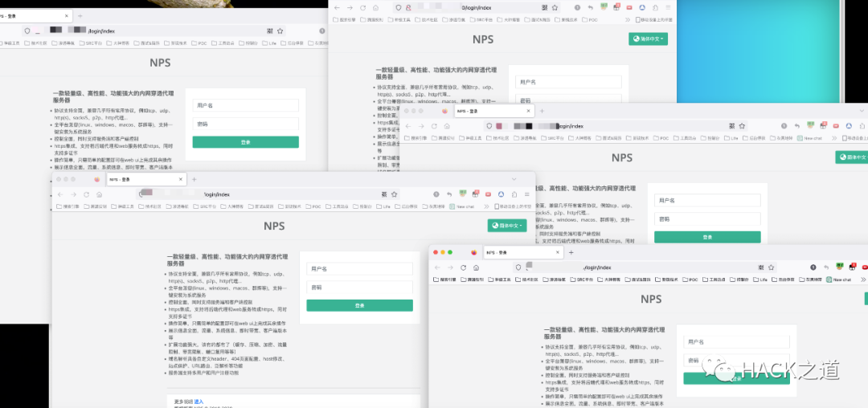The height and width of the screenshot is (408, 868).
Task: Open the New chat bookmark in the frontmost window
Action: click(x=838, y=279)
